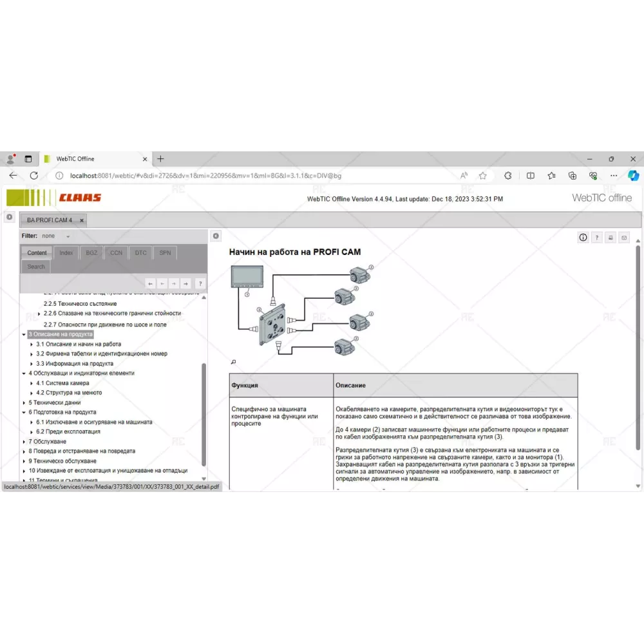Image resolution: width=644 pixels, height=644 pixels.
Task: Open tree item 2.2.5 Техническо състояние
Action: [80, 303]
